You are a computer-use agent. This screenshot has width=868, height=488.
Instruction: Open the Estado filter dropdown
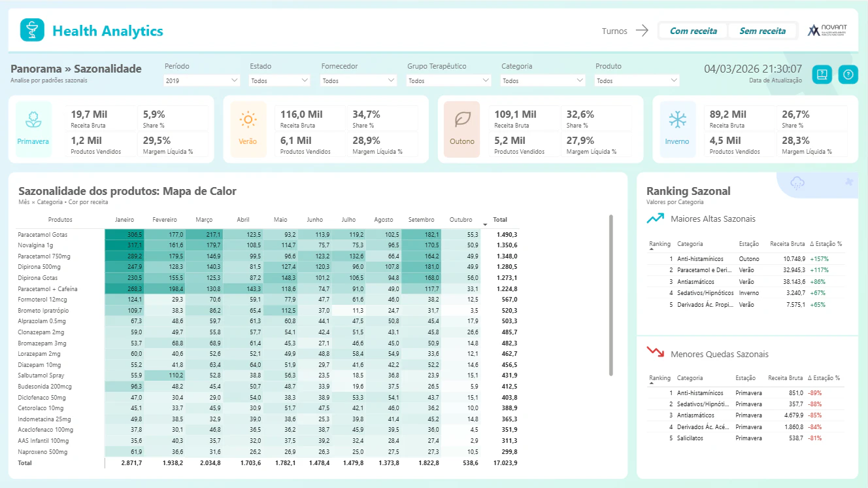[280, 80]
